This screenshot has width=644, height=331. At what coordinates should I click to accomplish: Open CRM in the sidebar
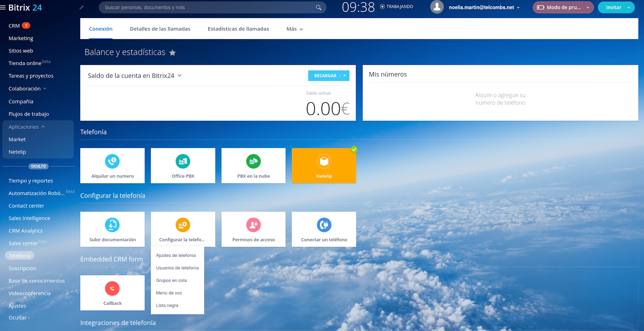click(x=14, y=26)
